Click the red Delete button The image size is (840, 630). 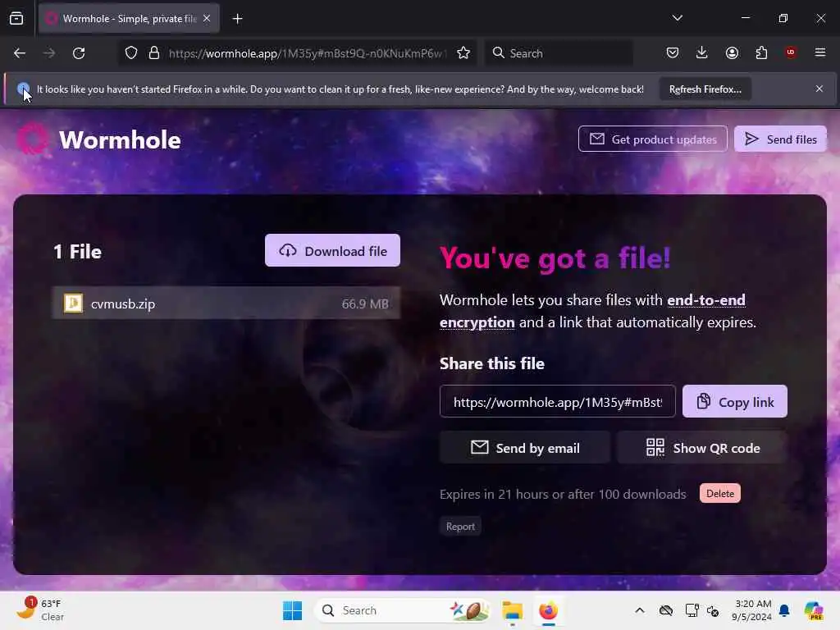click(720, 493)
